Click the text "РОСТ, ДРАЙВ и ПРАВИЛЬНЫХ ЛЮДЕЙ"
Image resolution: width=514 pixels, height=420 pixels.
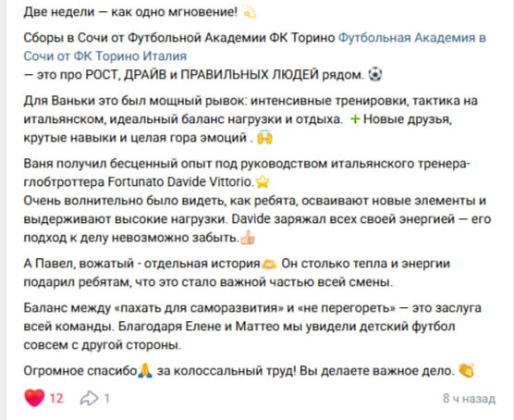click(202, 75)
